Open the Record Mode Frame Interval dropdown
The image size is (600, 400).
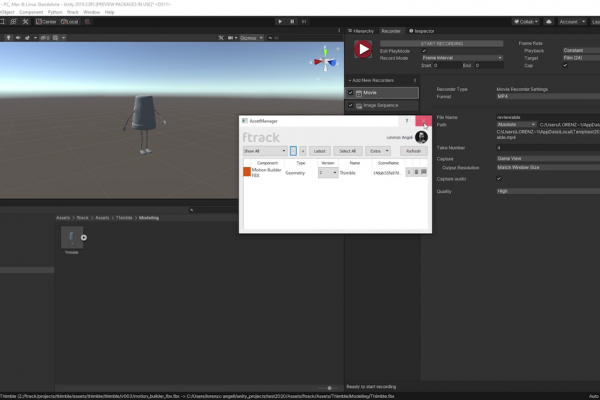[x=462, y=58]
